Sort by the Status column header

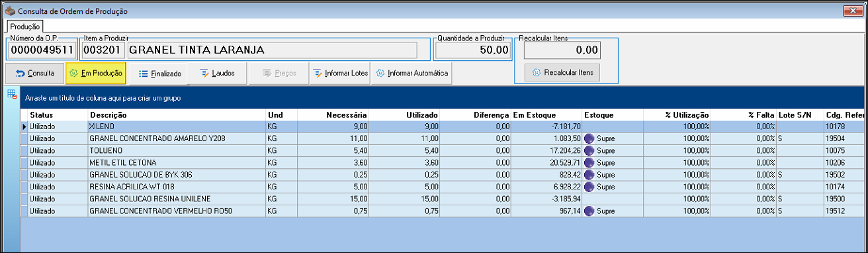click(x=57, y=115)
